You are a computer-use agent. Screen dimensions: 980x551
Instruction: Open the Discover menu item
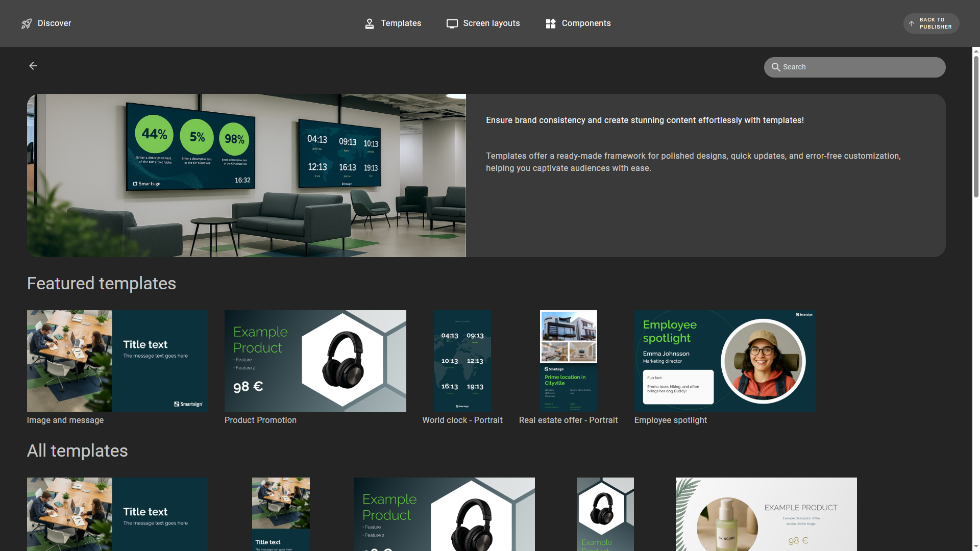(x=46, y=23)
